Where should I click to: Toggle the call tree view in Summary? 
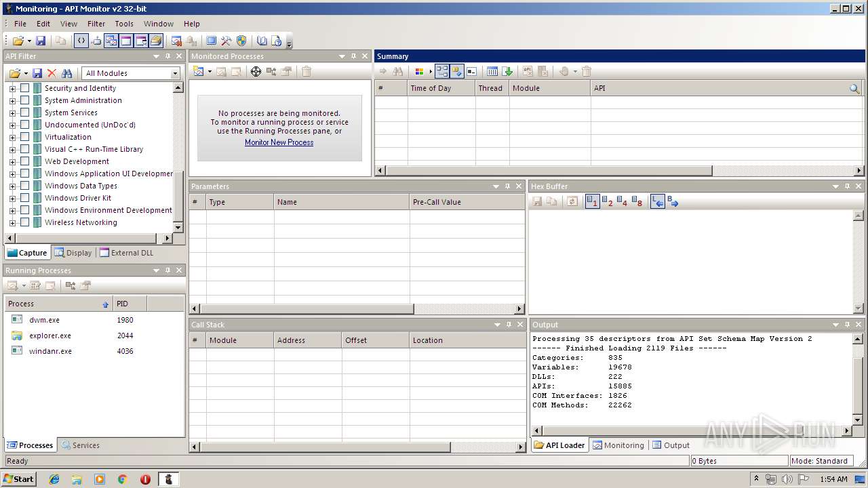442,71
